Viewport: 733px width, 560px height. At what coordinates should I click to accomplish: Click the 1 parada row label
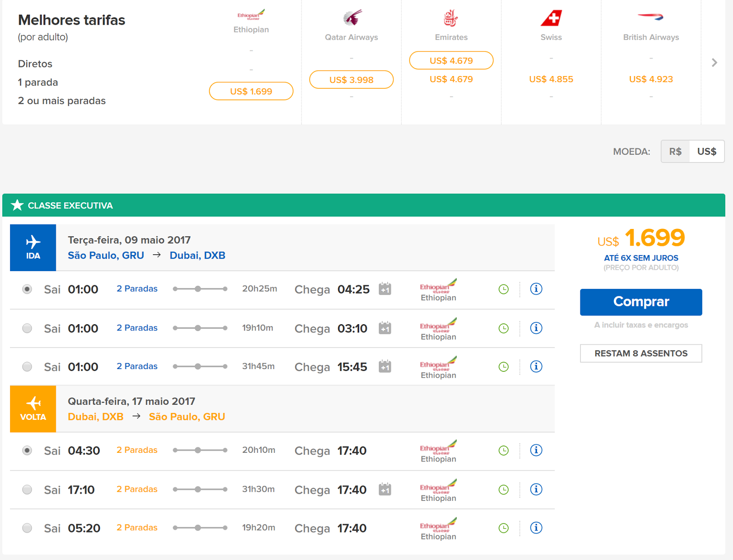pyautogui.click(x=38, y=82)
